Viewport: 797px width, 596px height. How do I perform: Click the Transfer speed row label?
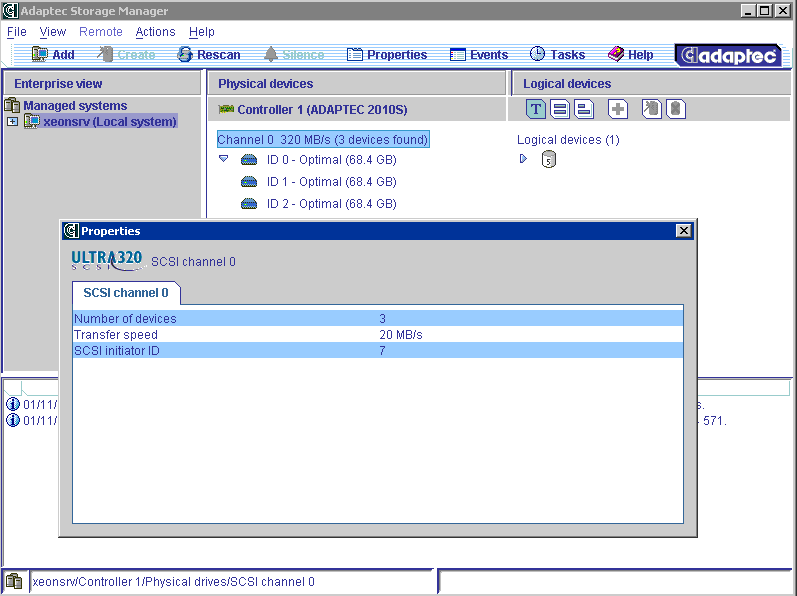pyautogui.click(x=116, y=334)
